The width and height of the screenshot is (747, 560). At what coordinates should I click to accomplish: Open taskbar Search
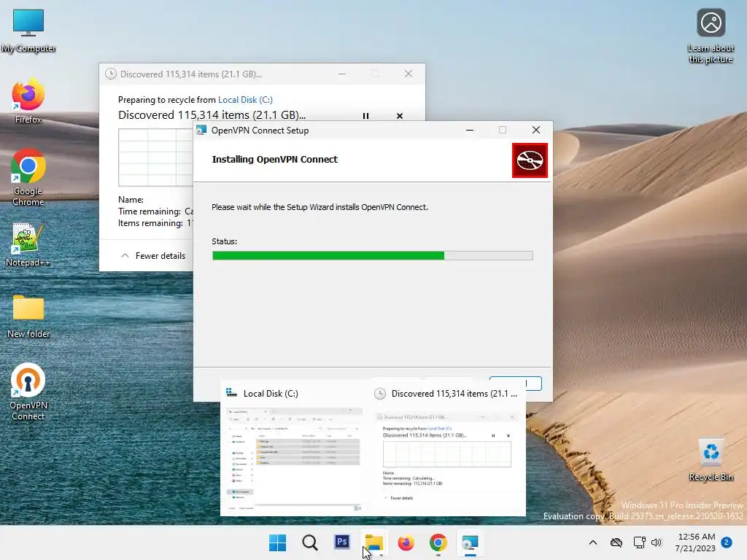point(309,542)
